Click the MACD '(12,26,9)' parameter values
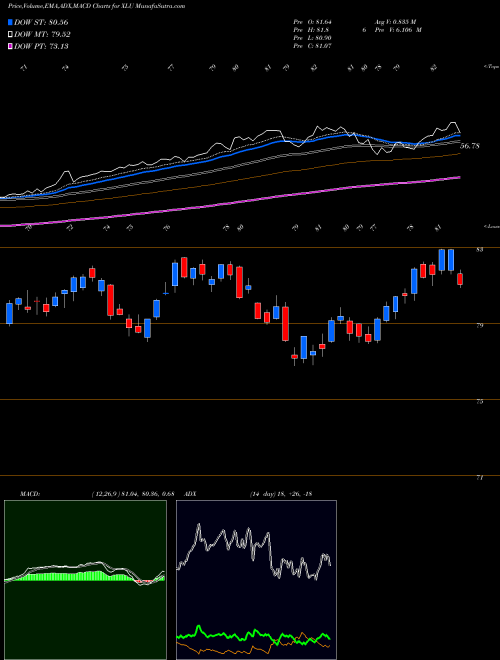Screen dimensions: 500x660 [133, 494]
